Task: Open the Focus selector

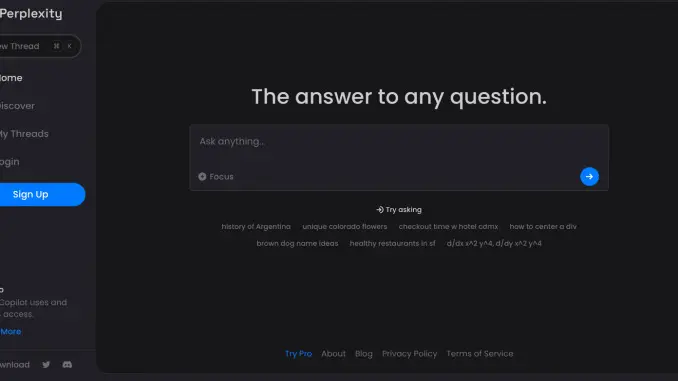Action: (x=216, y=176)
